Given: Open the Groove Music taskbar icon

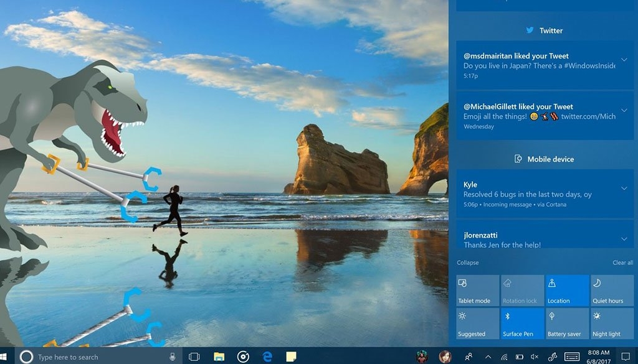Looking at the screenshot, I should (244, 357).
